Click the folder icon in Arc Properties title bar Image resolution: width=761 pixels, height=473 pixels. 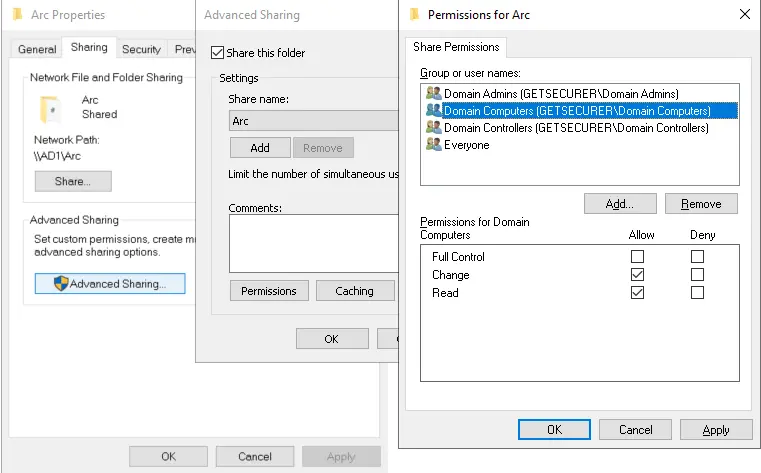click(x=17, y=15)
